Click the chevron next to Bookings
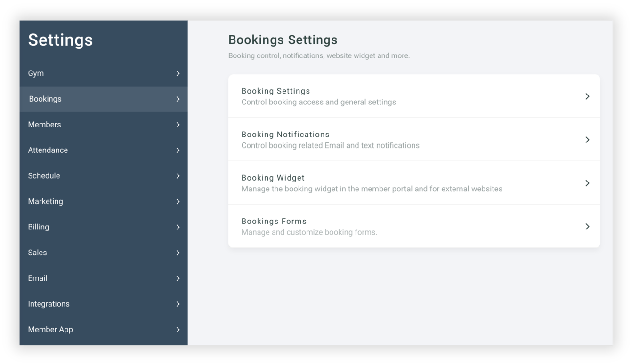631x364 pixels. [178, 99]
